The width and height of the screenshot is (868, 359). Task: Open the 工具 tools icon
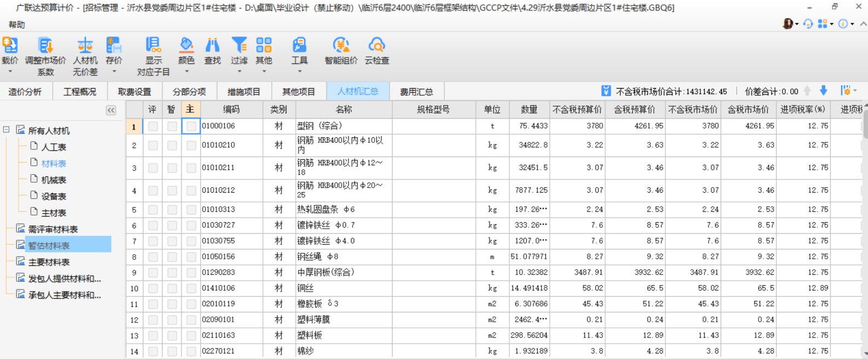tap(300, 45)
